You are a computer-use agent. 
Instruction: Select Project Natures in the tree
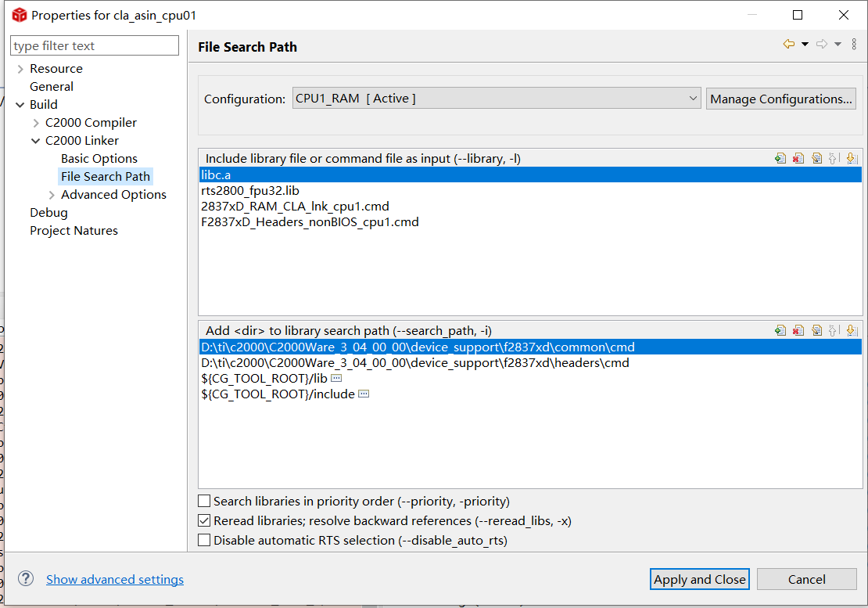[74, 231]
